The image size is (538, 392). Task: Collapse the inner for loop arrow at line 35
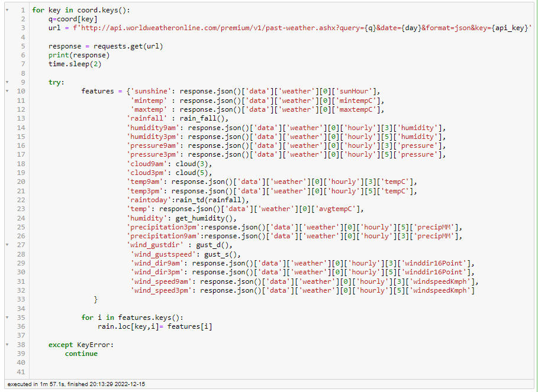[x=7, y=318]
